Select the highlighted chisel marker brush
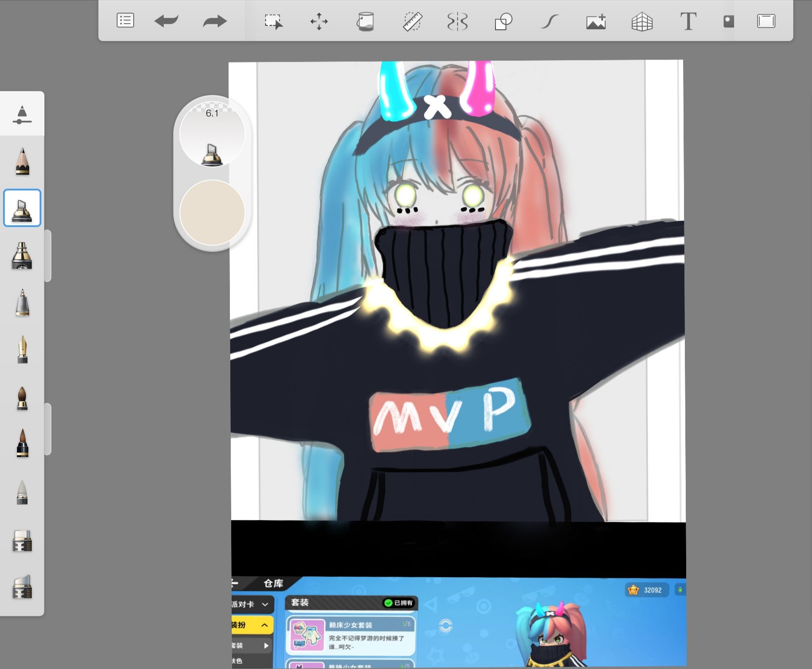The height and width of the screenshot is (669, 812). (22, 208)
